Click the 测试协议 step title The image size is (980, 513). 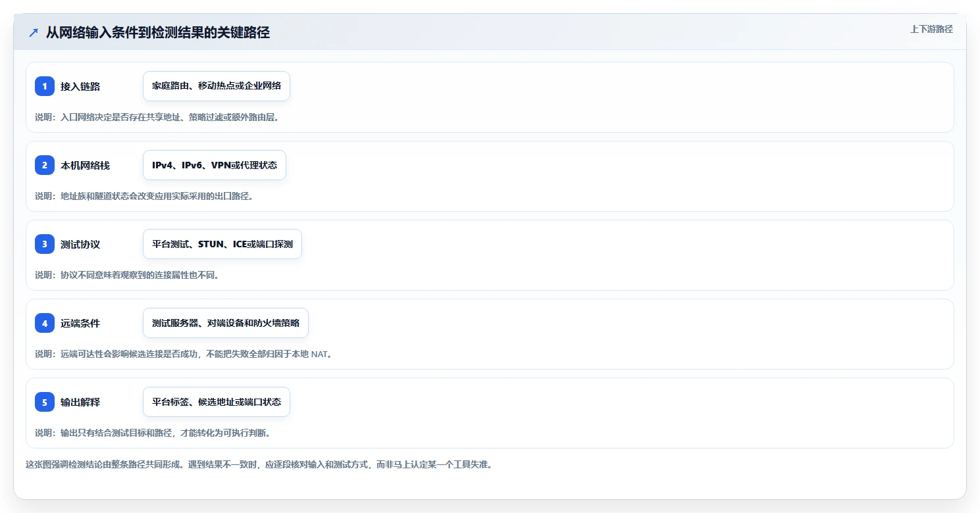80,244
